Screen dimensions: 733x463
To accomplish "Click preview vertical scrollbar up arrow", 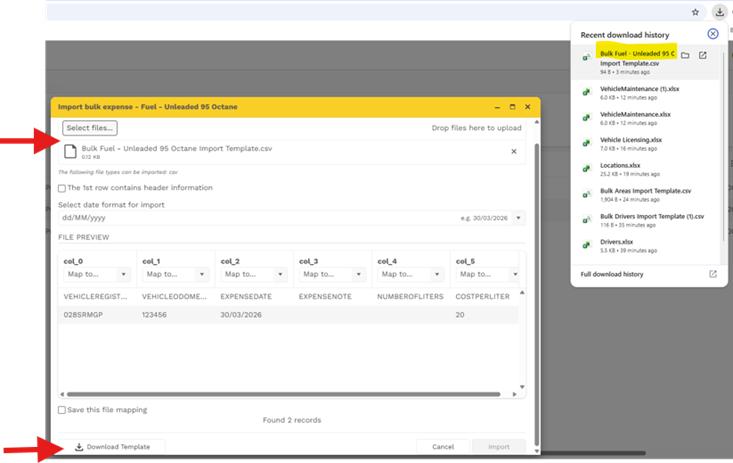I will coord(522,292).
